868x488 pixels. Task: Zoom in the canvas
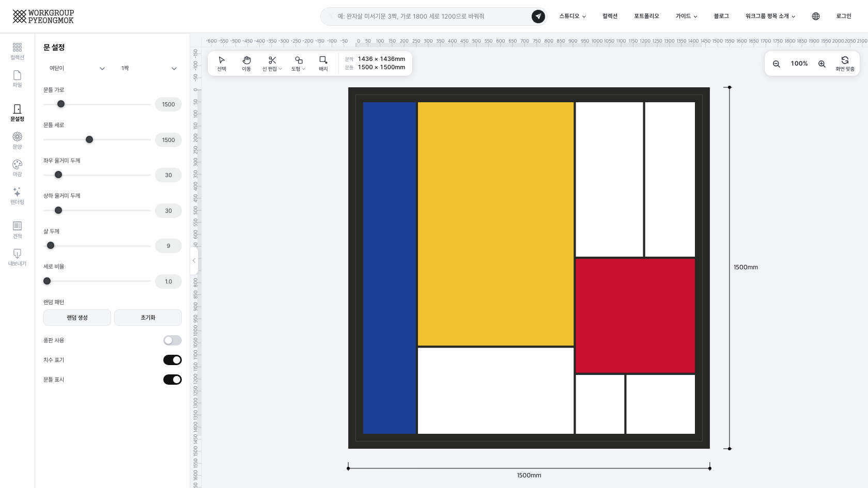[x=822, y=64]
